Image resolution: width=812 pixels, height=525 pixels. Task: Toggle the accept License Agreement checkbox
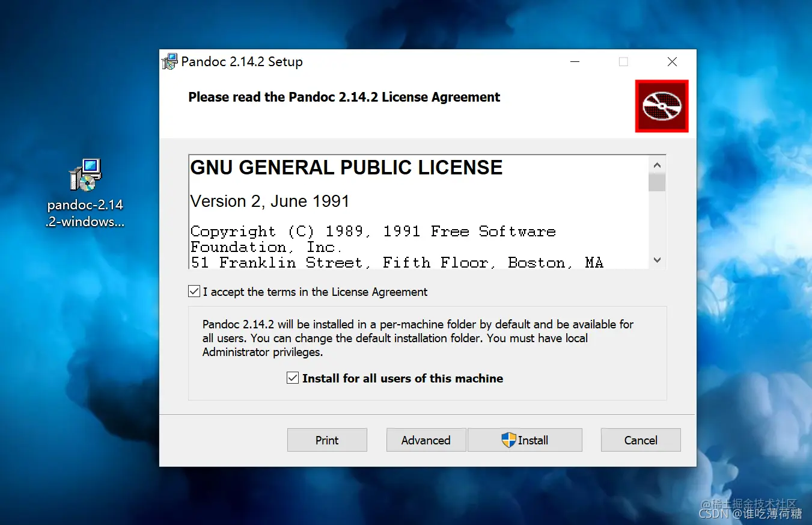tap(194, 292)
